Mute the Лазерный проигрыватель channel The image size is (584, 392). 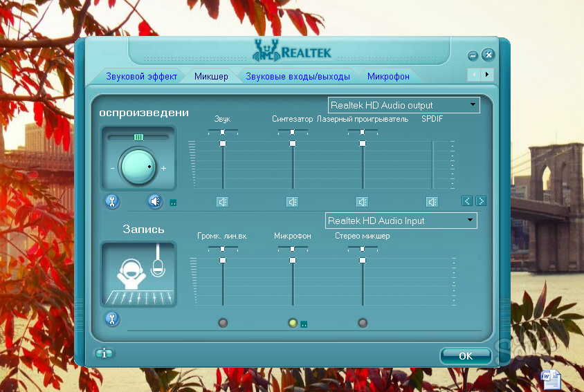362,202
